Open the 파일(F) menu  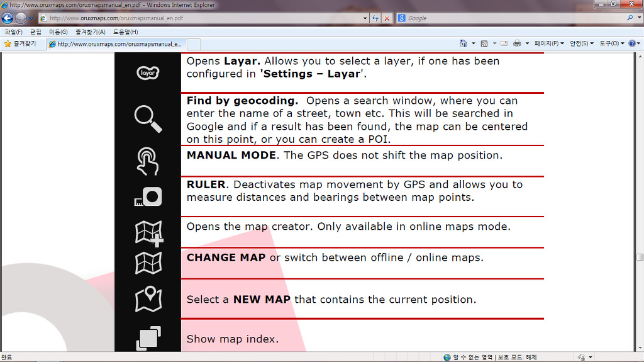click(14, 31)
